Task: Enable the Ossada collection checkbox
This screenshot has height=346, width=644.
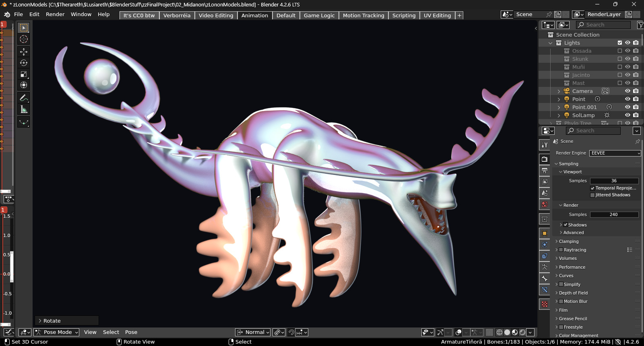Action: [x=620, y=51]
